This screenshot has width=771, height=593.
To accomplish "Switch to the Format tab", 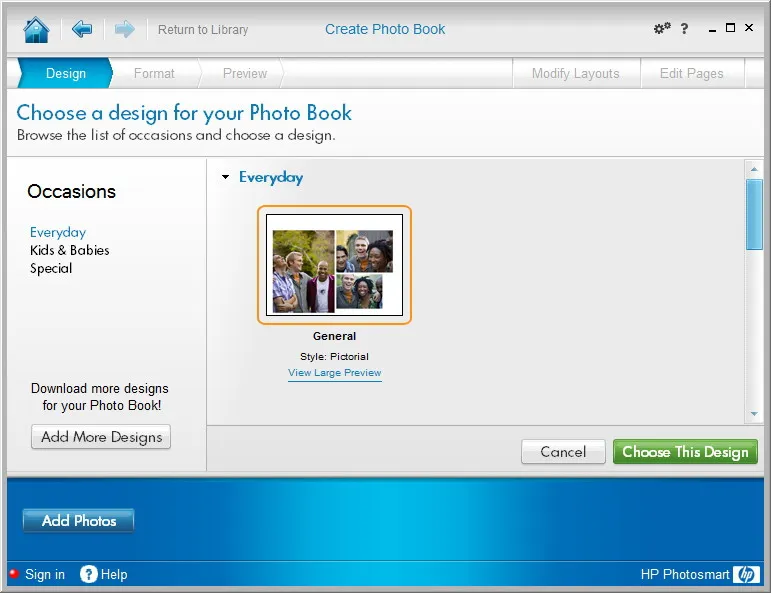I will (154, 73).
